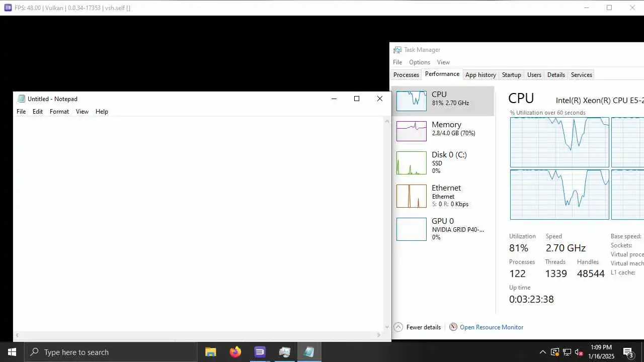The width and height of the screenshot is (644, 362).
Task: Click Notepad horizontal scrollbar right arrow
Action: coord(379,335)
